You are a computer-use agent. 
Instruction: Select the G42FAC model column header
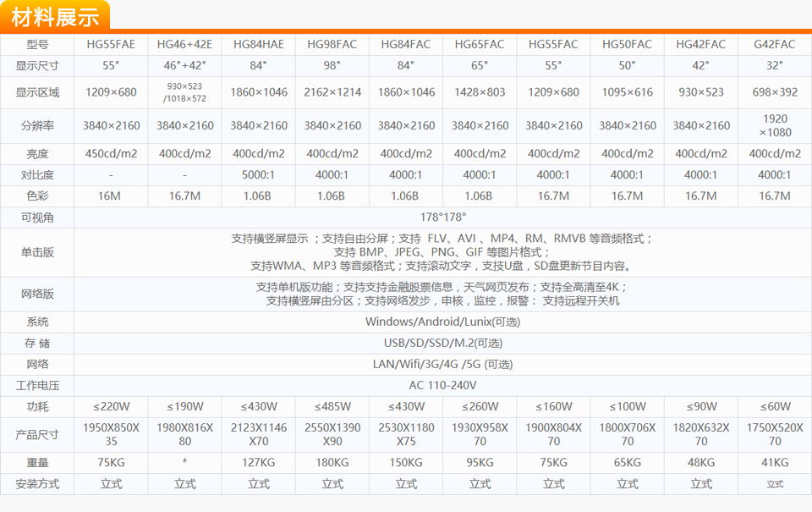click(x=775, y=44)
